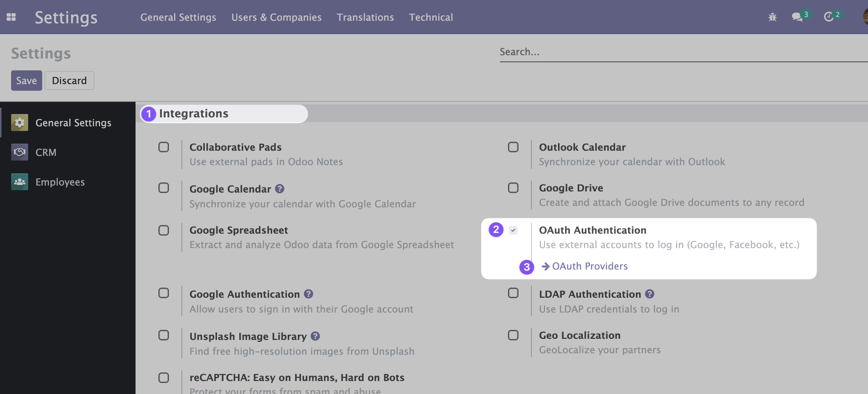This screenshot has height=394, width=868.
Task: Click the Unsplash Image Library help icon
Action: click(315, 336)
